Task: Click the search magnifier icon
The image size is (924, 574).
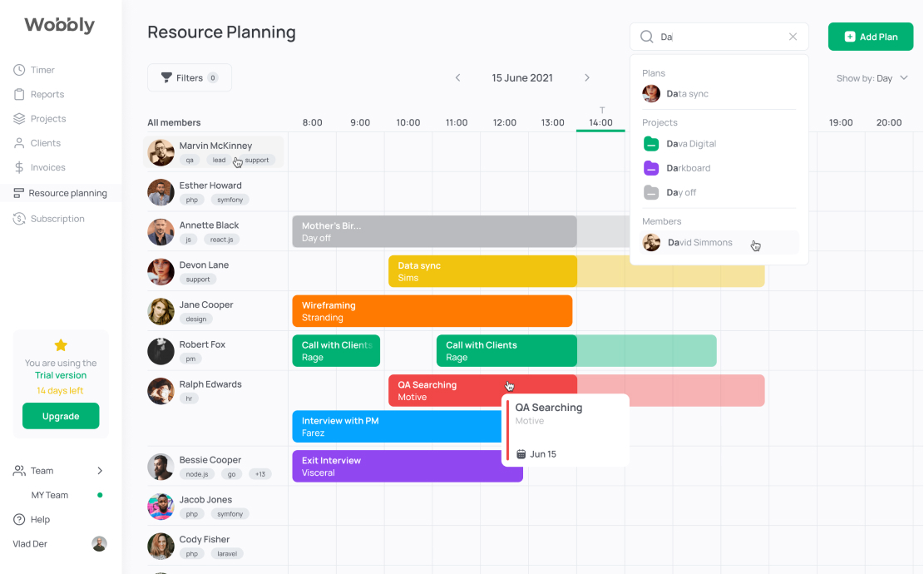Action: pyautogui.click(x=646, y=37)
